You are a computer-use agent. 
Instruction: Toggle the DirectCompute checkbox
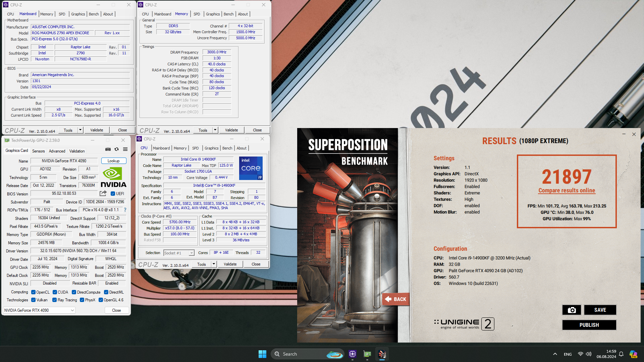click(x=74, y=292)
